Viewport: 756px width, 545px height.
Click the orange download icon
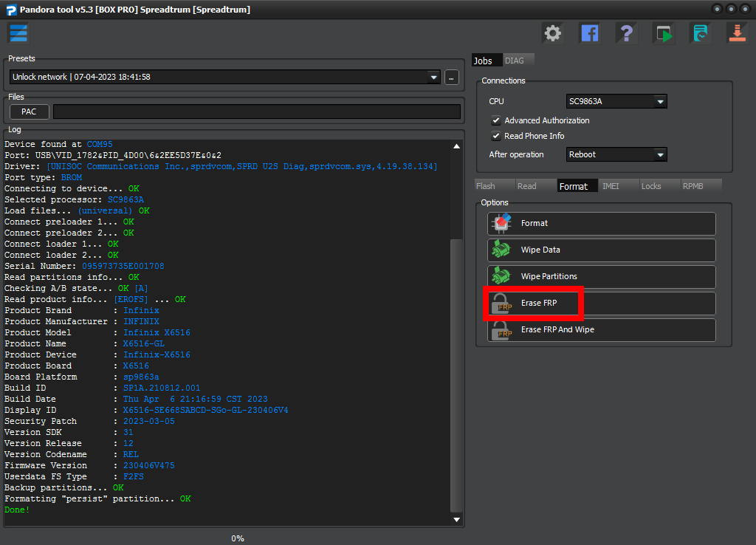click(x=738, y=33)
